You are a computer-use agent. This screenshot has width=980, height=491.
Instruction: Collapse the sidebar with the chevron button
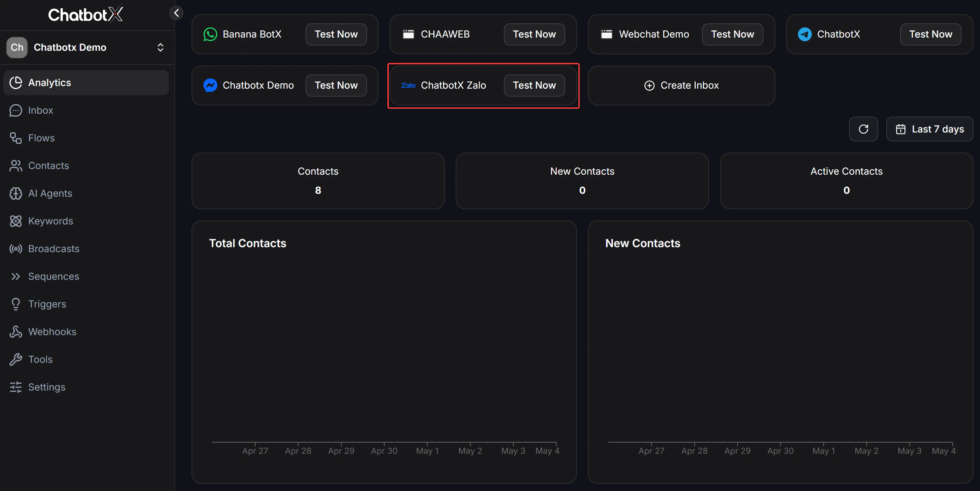click(176, 13)
